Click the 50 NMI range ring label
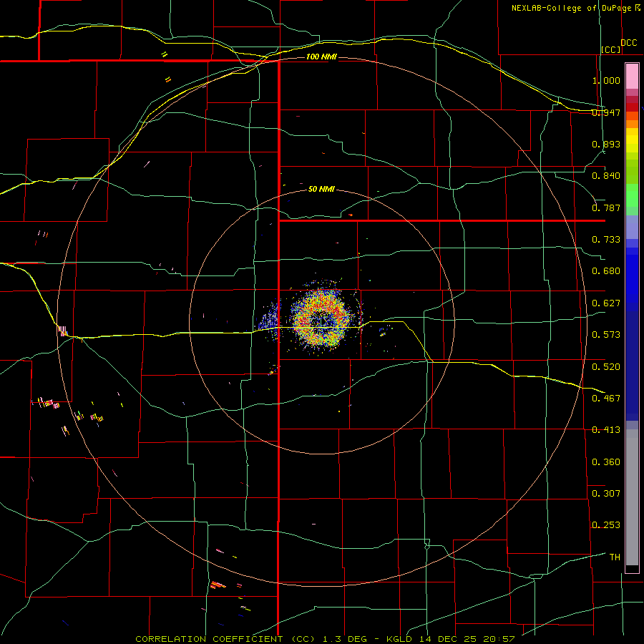Screen dimensions: 644x644 pos(321,190)
